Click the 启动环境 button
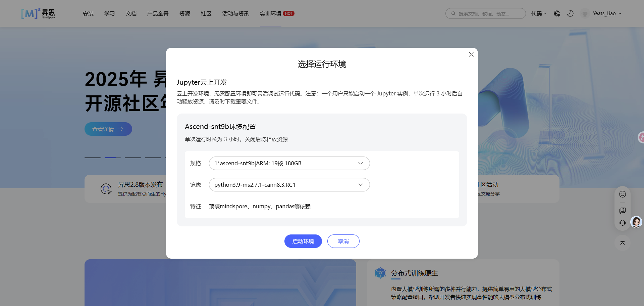Image resolution: width=644 pixels, height=306 pixels. 303,241
